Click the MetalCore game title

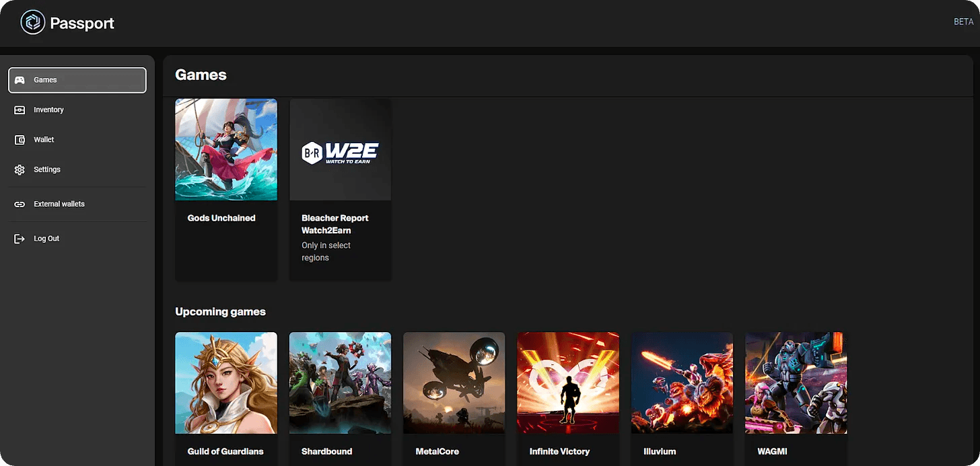438,451
